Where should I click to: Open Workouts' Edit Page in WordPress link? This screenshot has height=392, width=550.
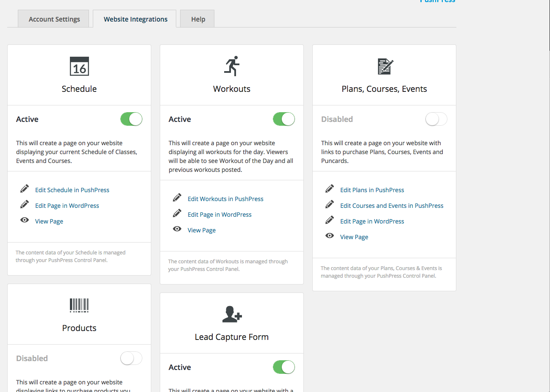219,215
